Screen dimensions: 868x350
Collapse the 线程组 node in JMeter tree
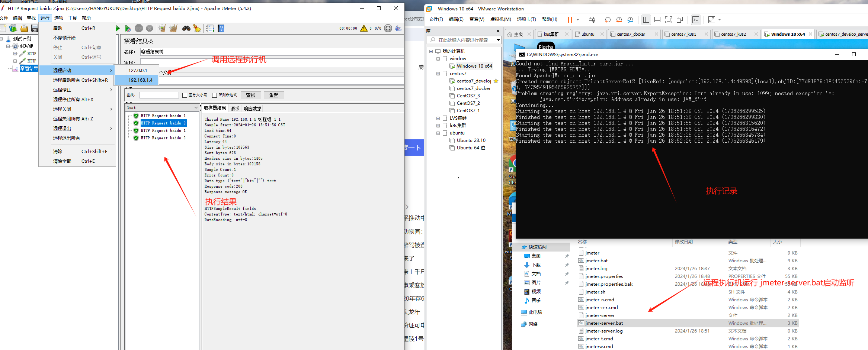click(x=8, y=46)
